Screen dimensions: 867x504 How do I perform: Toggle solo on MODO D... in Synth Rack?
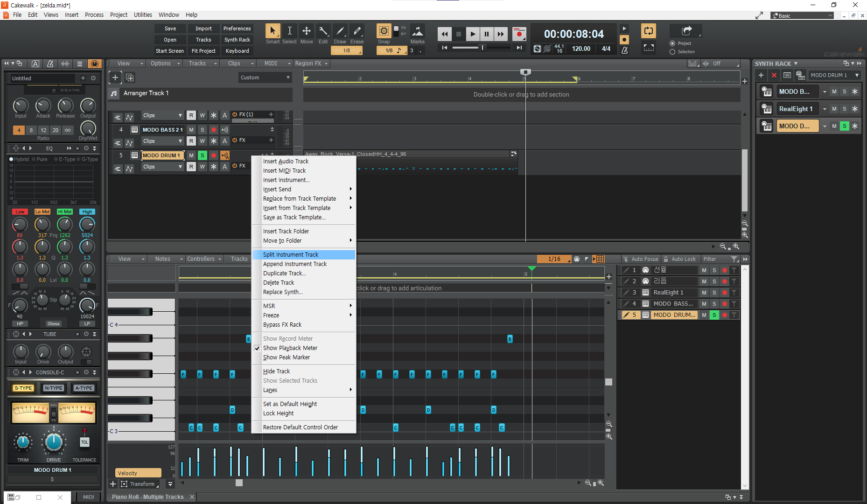pyautogui.click(x=844, y=126)
